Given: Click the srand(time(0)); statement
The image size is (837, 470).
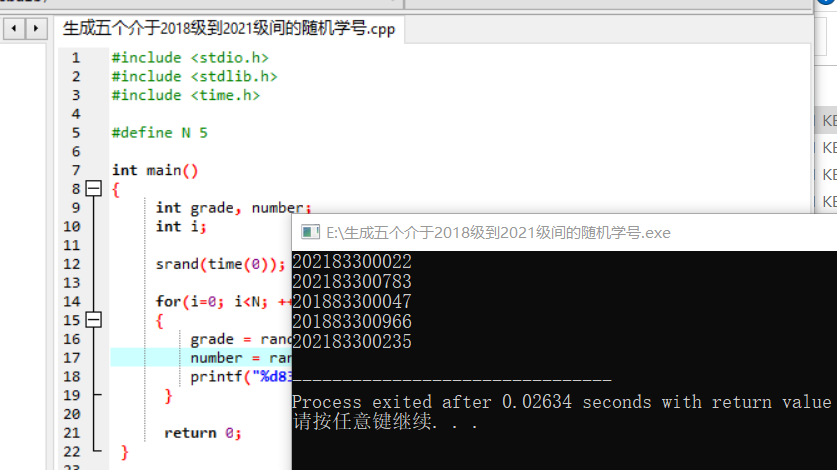Looking at the screenshot, I should click(220, 264).
